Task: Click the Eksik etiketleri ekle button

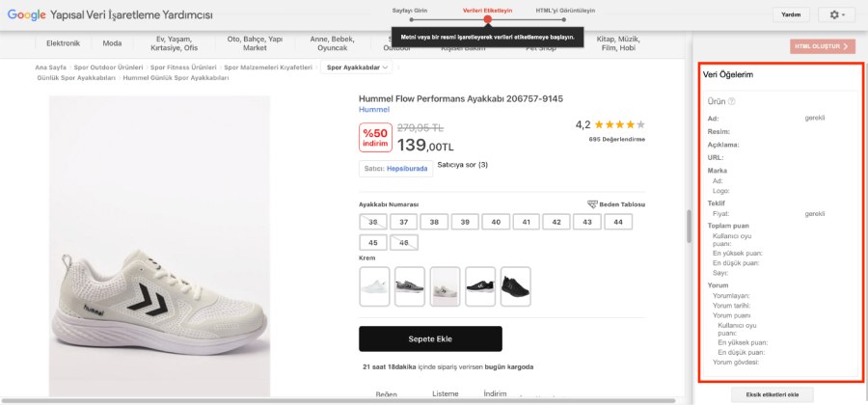Action: click(x=773, y=394)
